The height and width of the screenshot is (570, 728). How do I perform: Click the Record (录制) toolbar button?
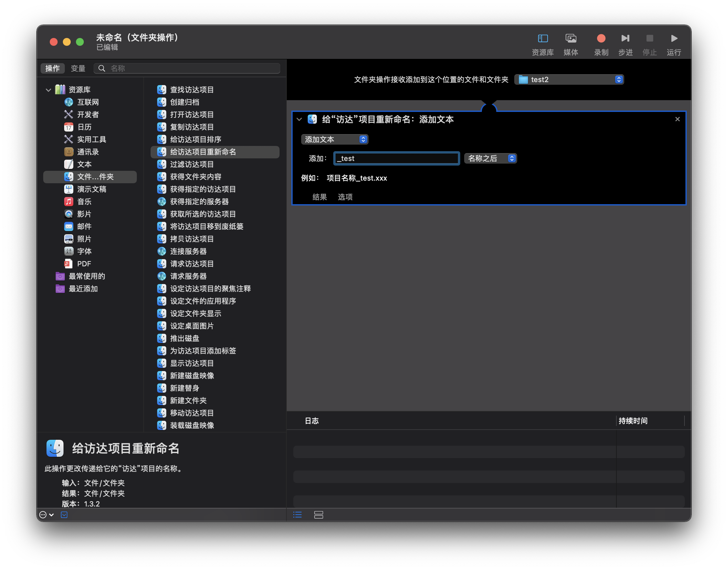pos(601,39)
